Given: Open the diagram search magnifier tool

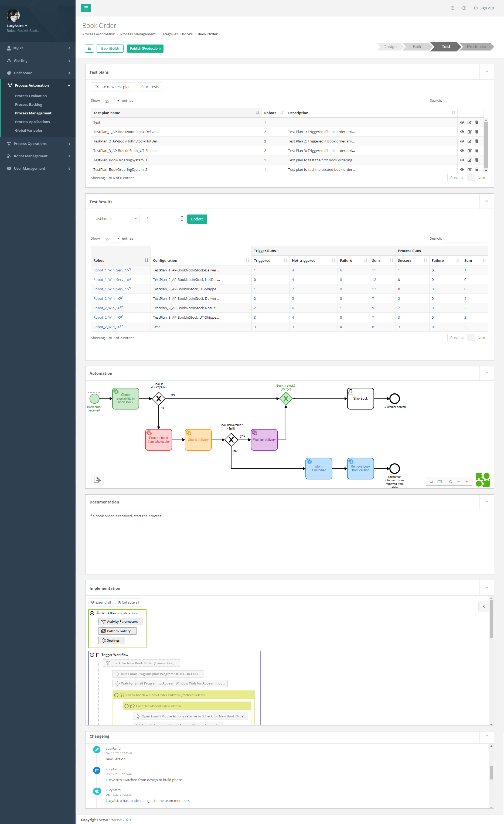Looking at the screenshot, I should pos(431,482).
